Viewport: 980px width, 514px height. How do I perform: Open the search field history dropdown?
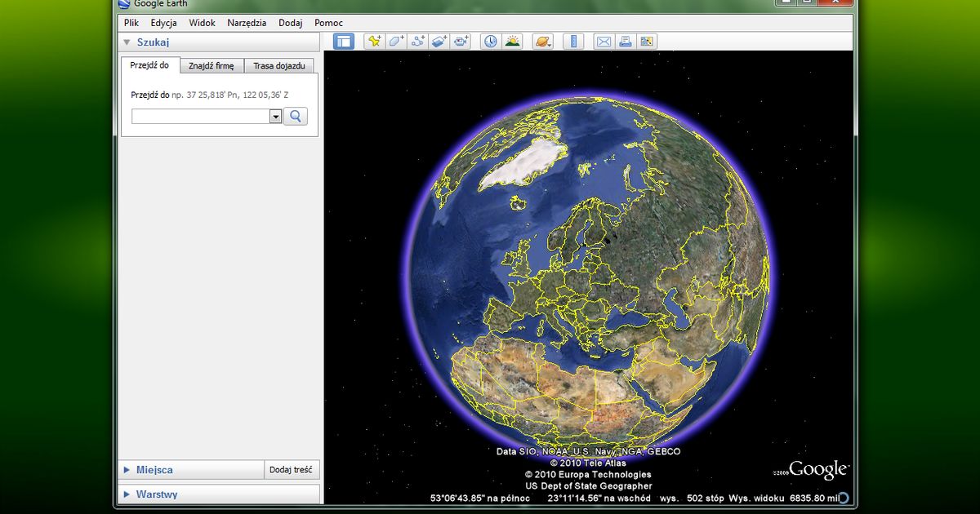coord(276,116)
